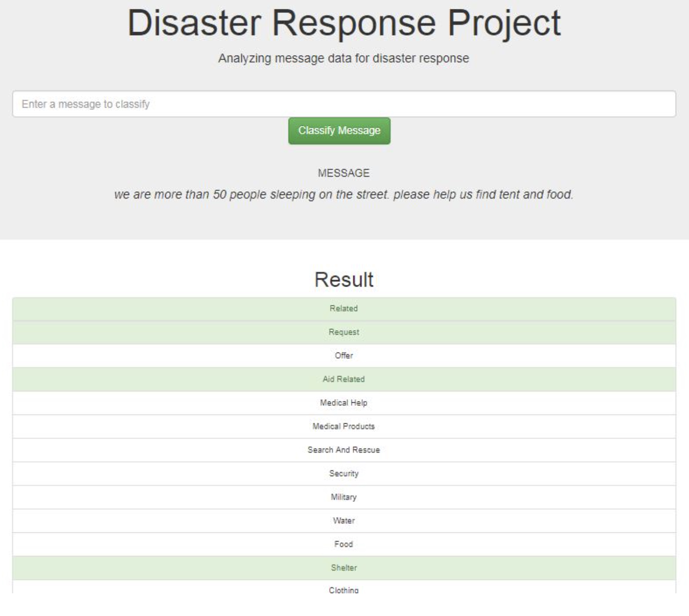Click the MESSAGE label above the text
689x616 pixels.
click(344, 173)
